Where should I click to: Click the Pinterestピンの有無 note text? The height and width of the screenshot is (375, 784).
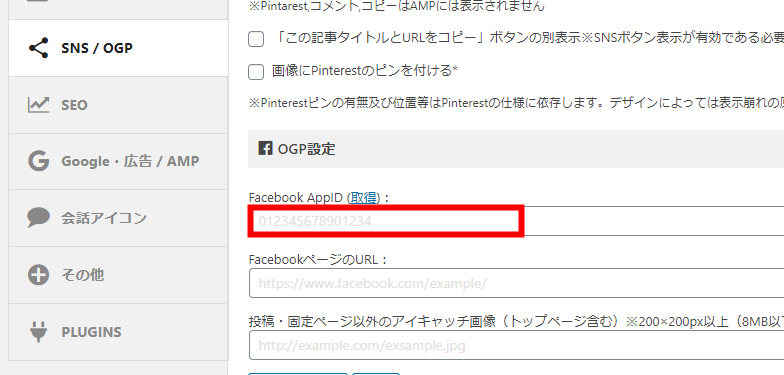(516, 104)
